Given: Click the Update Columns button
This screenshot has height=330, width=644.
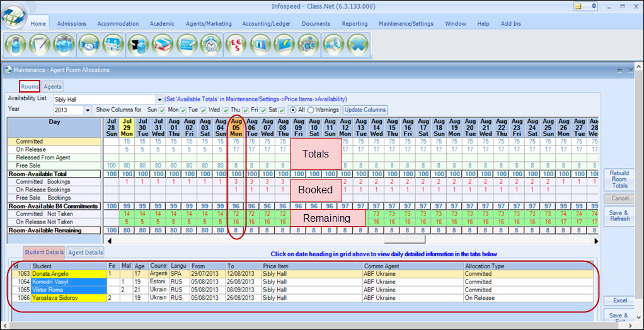Looking at the screenshot, I should point(365,110).
